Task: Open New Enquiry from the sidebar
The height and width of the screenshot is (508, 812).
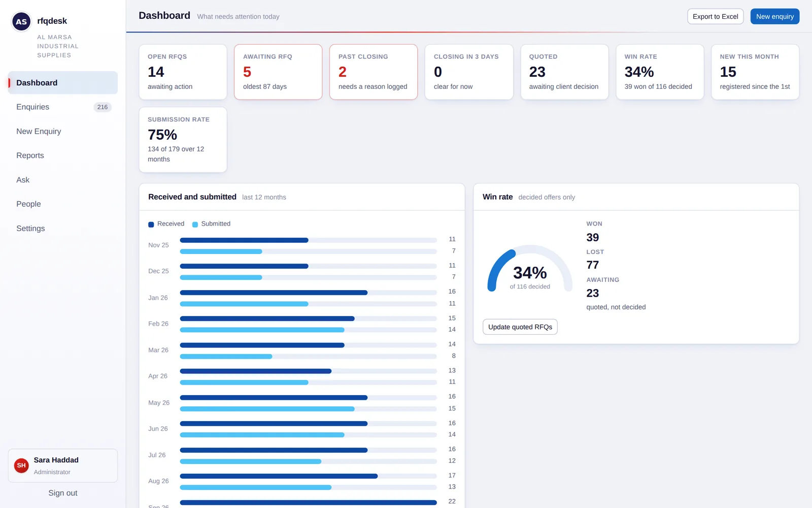Action: (63, 131)
